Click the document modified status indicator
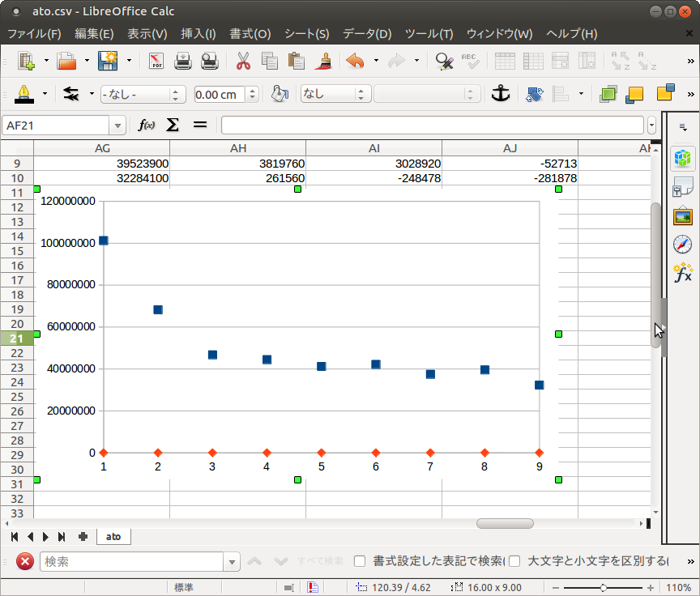 (313, 588)
